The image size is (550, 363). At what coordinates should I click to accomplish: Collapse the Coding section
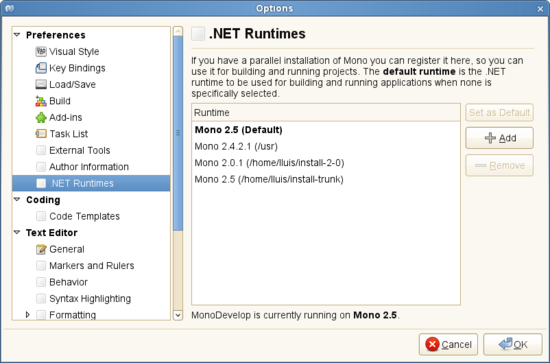point(17,200)
